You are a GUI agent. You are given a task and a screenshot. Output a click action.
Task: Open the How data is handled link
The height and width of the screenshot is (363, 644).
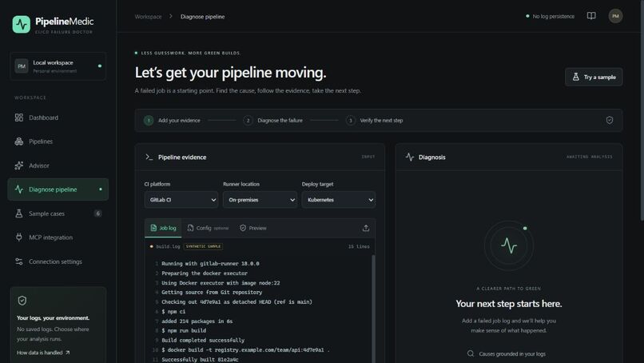pyautogui.click(x=43, y=353)
